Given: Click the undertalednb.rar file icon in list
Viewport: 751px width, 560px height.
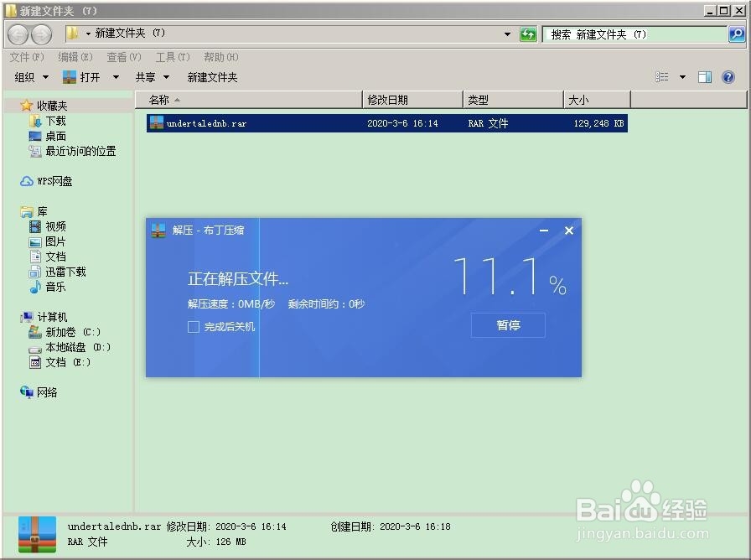Looking at the screenshot, I should click(156, 122).
